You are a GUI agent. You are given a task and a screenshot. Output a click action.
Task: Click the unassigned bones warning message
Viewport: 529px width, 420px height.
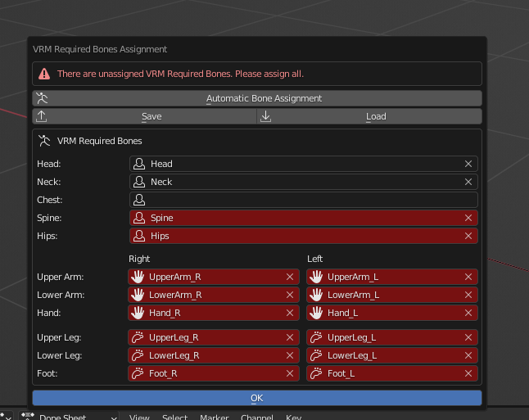point(180,74)
